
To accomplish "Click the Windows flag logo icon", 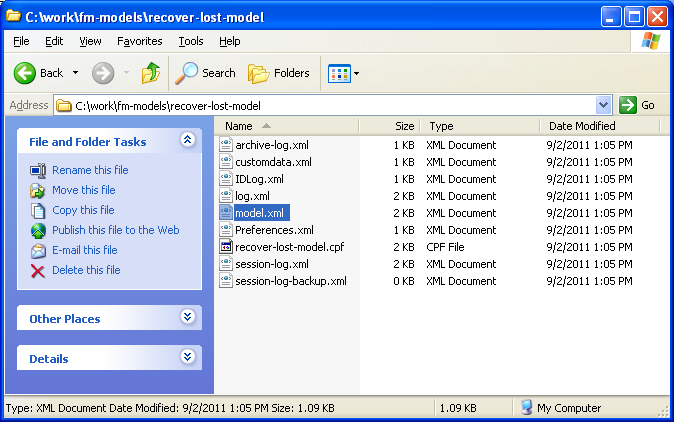I will (x=650, y=41).
